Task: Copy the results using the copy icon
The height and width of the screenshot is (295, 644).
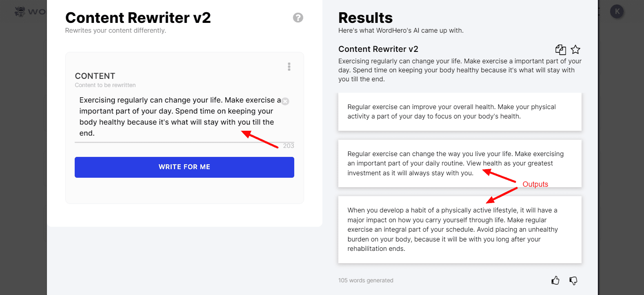Action: coord(560,49)
